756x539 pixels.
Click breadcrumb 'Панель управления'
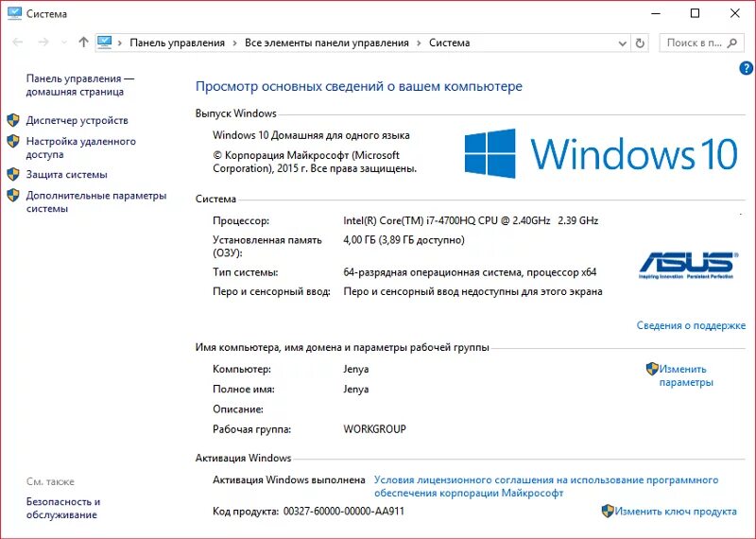coord(177,43)
